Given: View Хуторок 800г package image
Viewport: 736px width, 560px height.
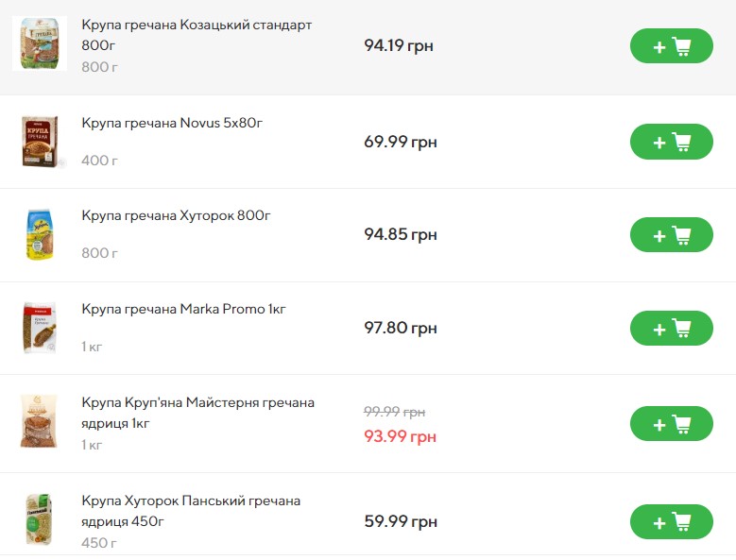Looking at the screenshot, I should click(x=40, y=234).
